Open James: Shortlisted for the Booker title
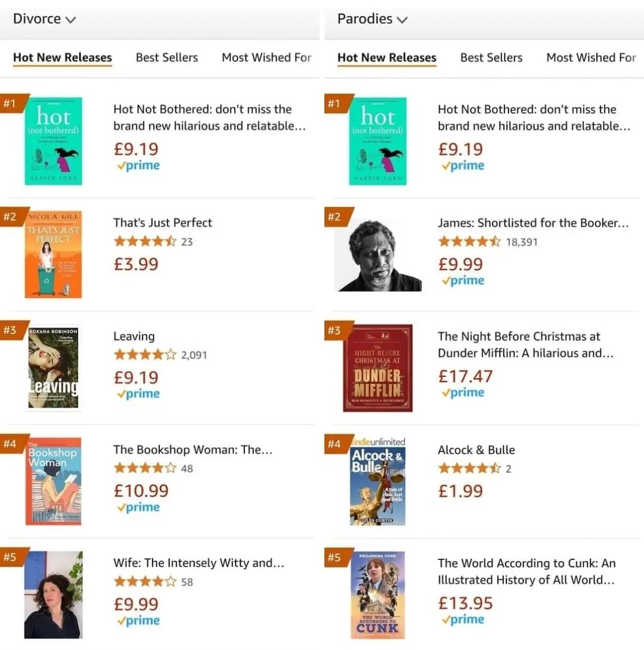The height and width of the screenshot is (650, 644). click(x=533, y=223)
